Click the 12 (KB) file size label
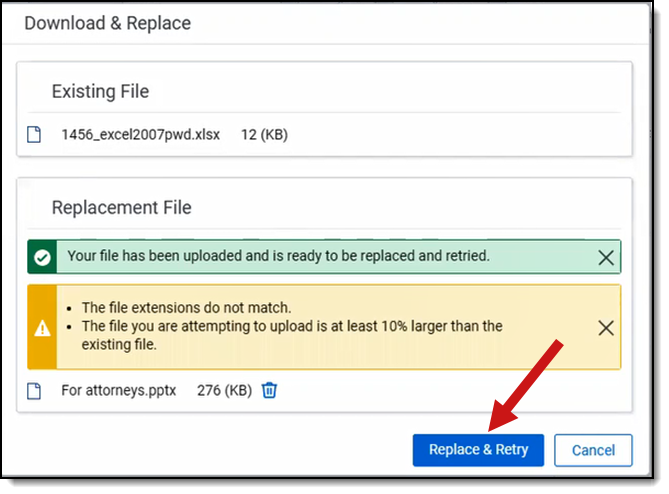Screen dimensions: 669x494 [x=264, y=134]
